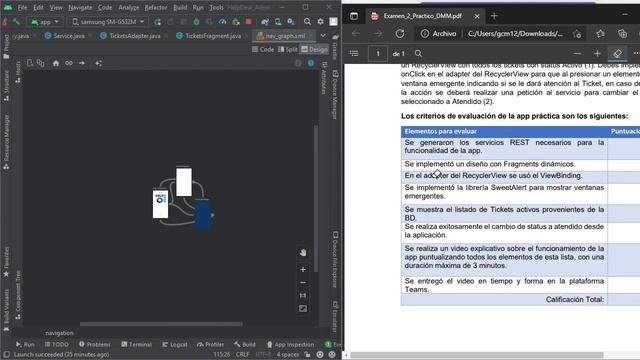Screen dimensions: 640x360
Task: Click Search Everywhere magnifier in Android Studio
Action: pyautogui.click(x=307, y=22)
